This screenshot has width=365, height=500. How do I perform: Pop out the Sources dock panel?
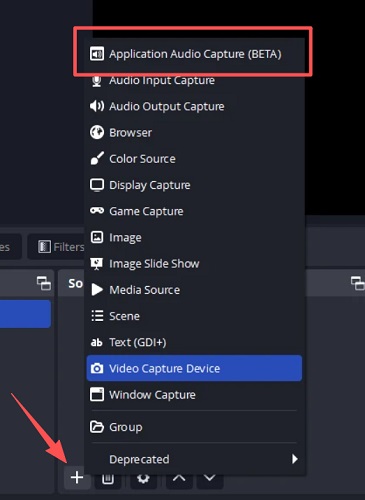coord(358,283)
